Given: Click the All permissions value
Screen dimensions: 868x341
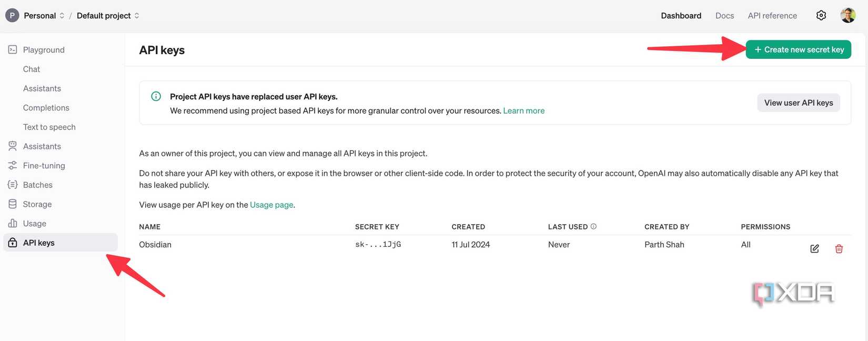Looking at the screenshot, I should pyautogui.click(x=745, y=244).
